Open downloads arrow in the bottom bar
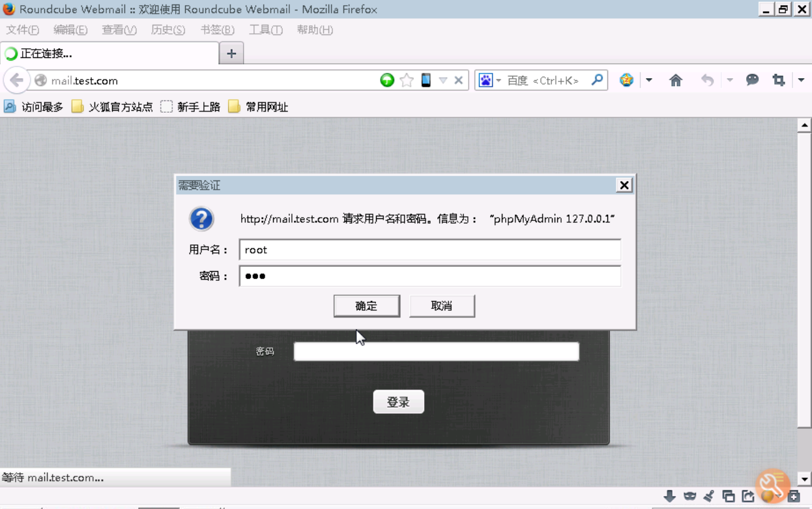Screen dimensions: 812x509 click(669, 497)
